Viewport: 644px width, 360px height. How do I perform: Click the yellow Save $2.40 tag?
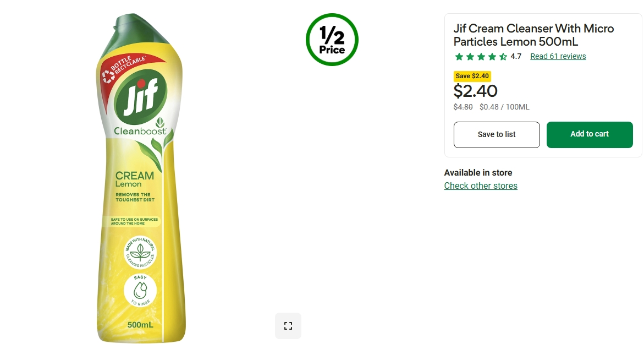pyautogui.click(x=472, y=76)
